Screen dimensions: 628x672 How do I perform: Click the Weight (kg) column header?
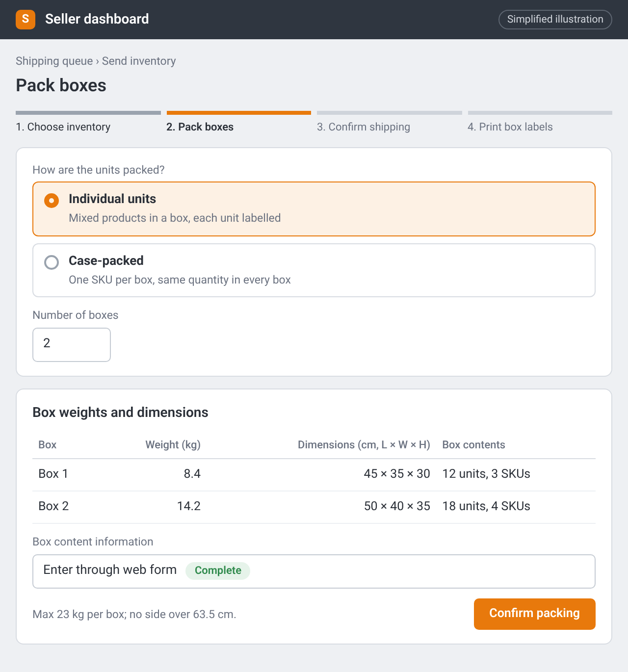[173, 445]
